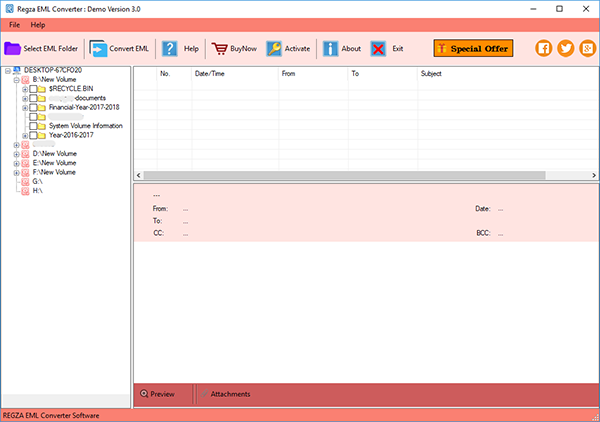The image size is (600, 422).
Task: Open the About info icon
Action: coord(330,48)
